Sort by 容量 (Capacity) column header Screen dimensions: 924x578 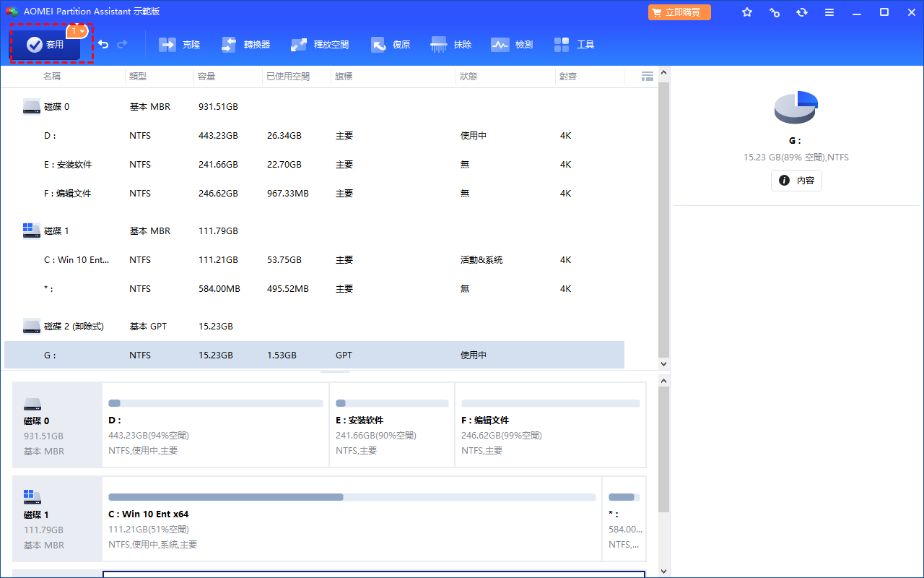(x=206, y=77)
